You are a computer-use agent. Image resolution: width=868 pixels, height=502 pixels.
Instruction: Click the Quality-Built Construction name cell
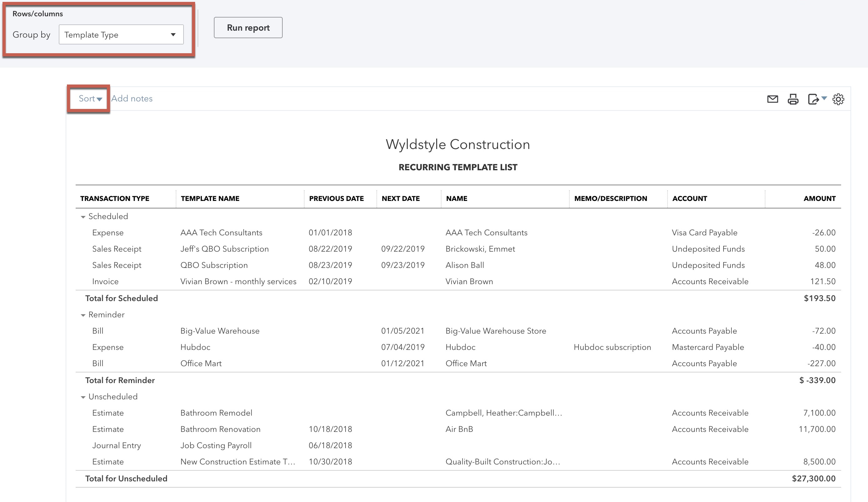point(503,462)
